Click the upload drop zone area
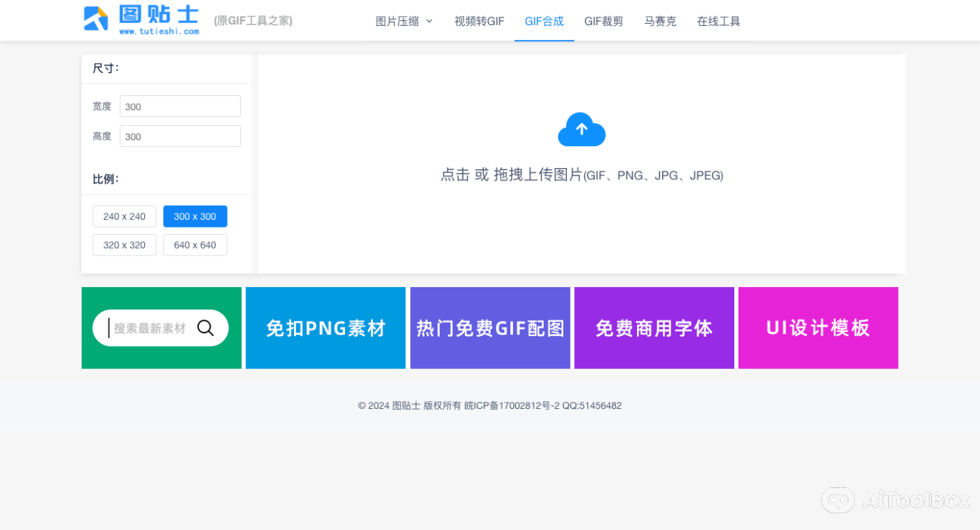The image size is (980, 530). pos(581,163)
